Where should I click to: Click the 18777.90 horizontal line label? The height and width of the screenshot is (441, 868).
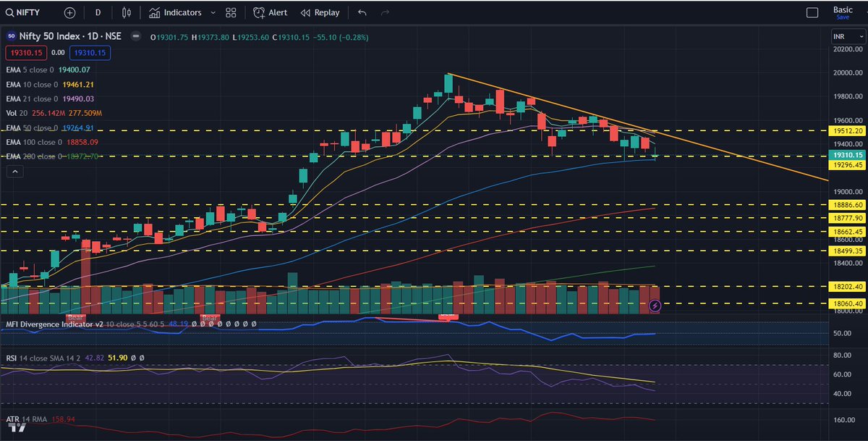click(848, 217)
